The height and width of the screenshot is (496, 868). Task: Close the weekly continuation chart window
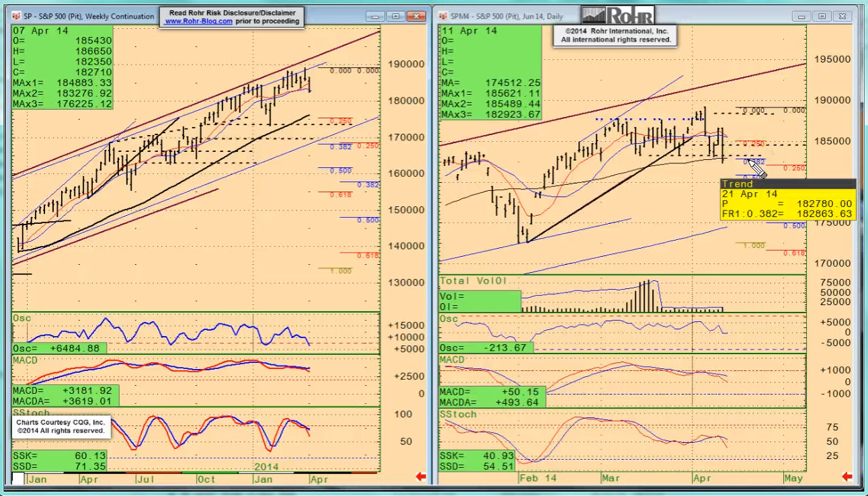(415, 16)
